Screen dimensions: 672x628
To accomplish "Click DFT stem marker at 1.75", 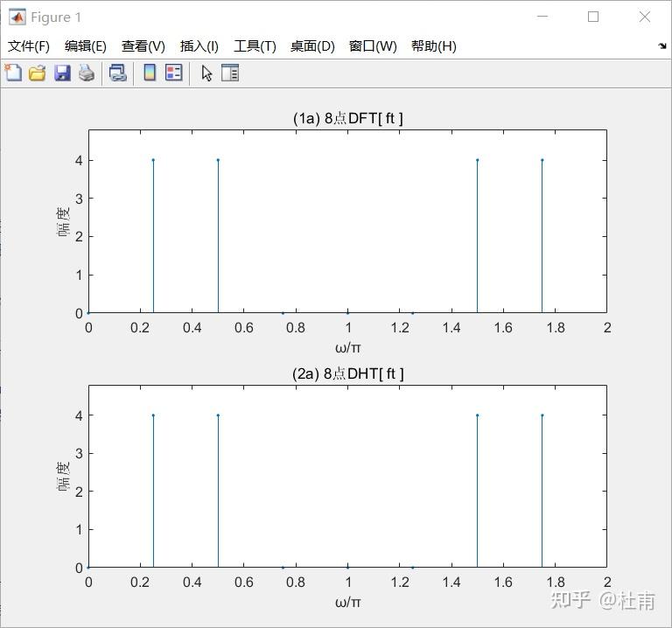I will 542,160.
